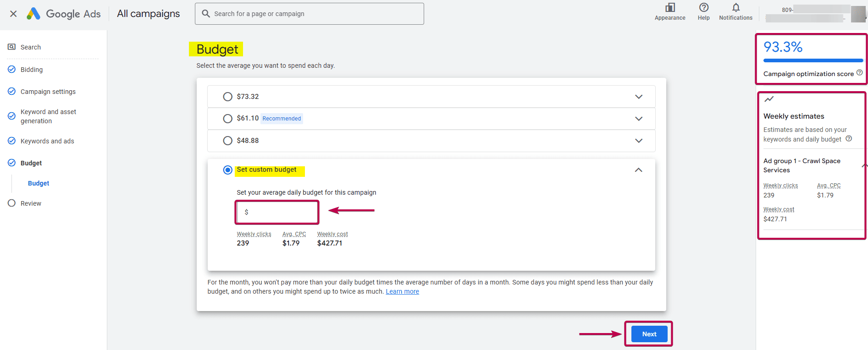This screenshot has height=350, width=868.
Task: Open the Notifications bell
Action: click(735, 8)
